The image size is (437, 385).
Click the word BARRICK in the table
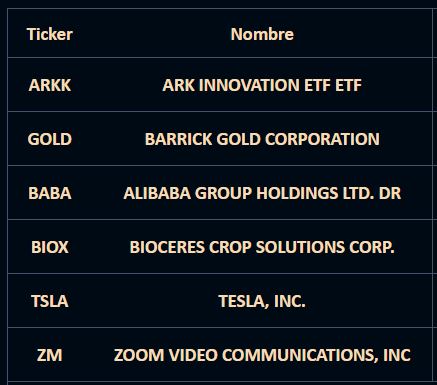coord(178,139)
